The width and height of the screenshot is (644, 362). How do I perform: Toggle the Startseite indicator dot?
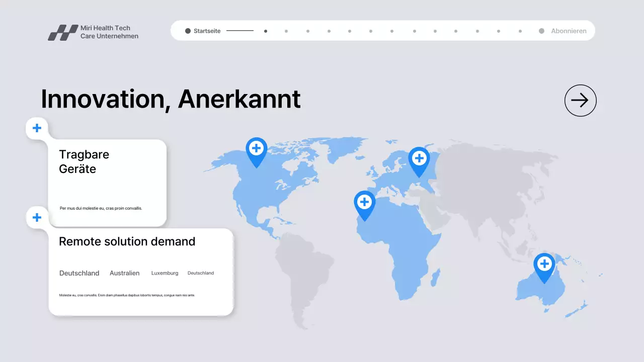point(187,31)
